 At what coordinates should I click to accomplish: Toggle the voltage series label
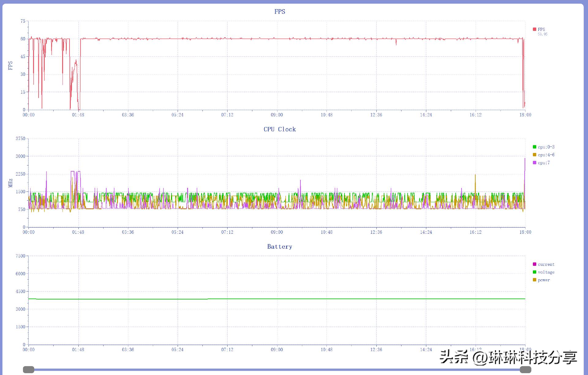pyautogui.click(x=546, y=272)
